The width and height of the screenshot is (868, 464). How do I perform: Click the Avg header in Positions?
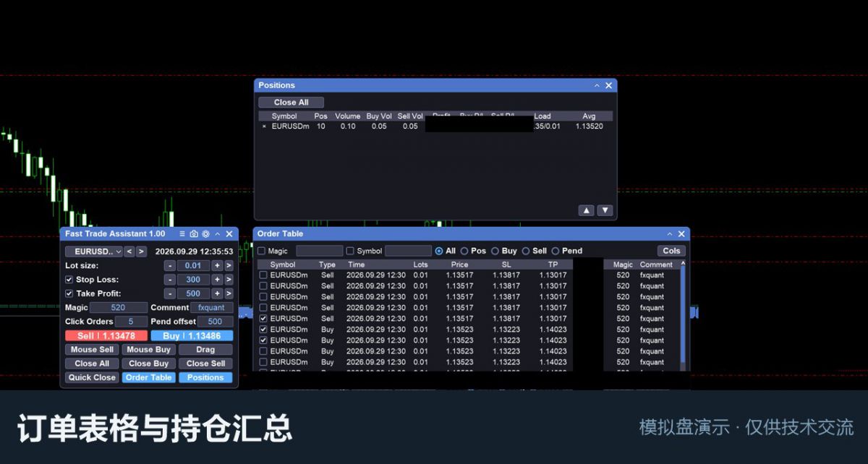pyautogui.click(x=589, y=116)
